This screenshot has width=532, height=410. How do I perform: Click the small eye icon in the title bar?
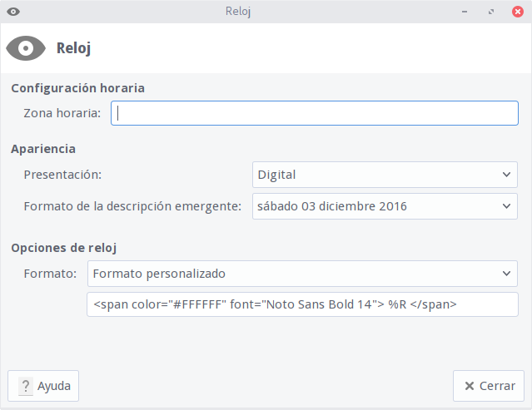click(x=13, y=12)
